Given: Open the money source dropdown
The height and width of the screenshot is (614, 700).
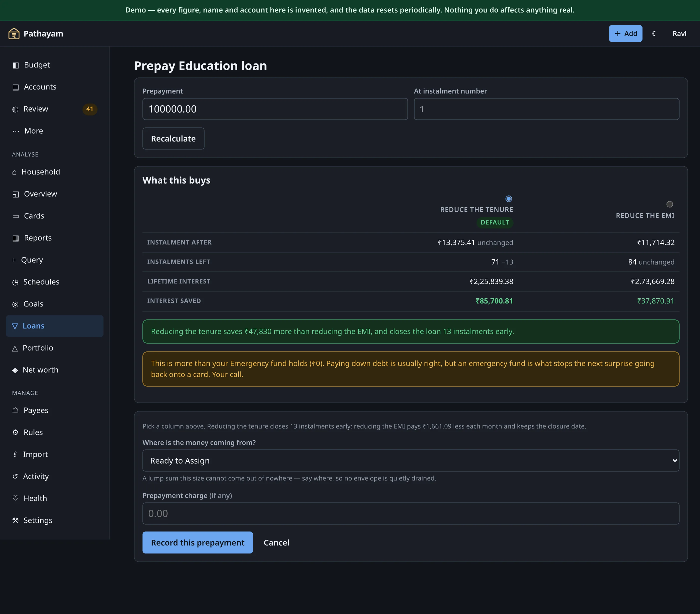Looking at the screenshot, I should (410, 460).
